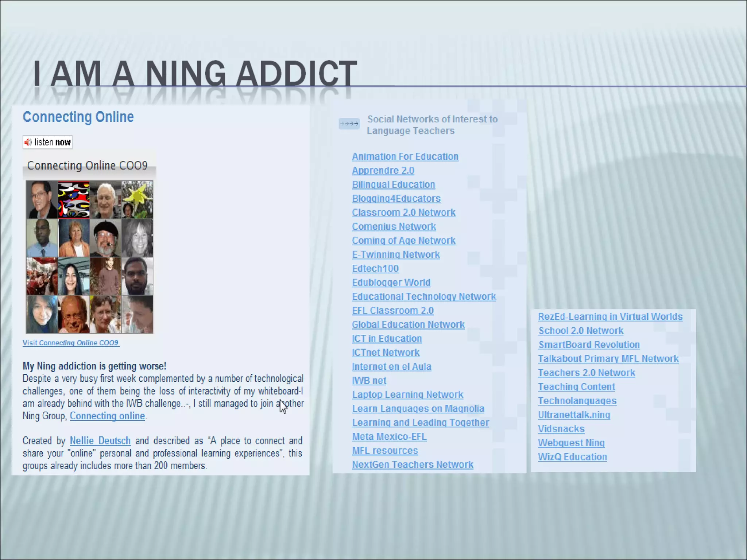The height and width of the screenshot is (560, 747).
Task: Click the Visit Connecting Online CO09 link
Action: 71,343
